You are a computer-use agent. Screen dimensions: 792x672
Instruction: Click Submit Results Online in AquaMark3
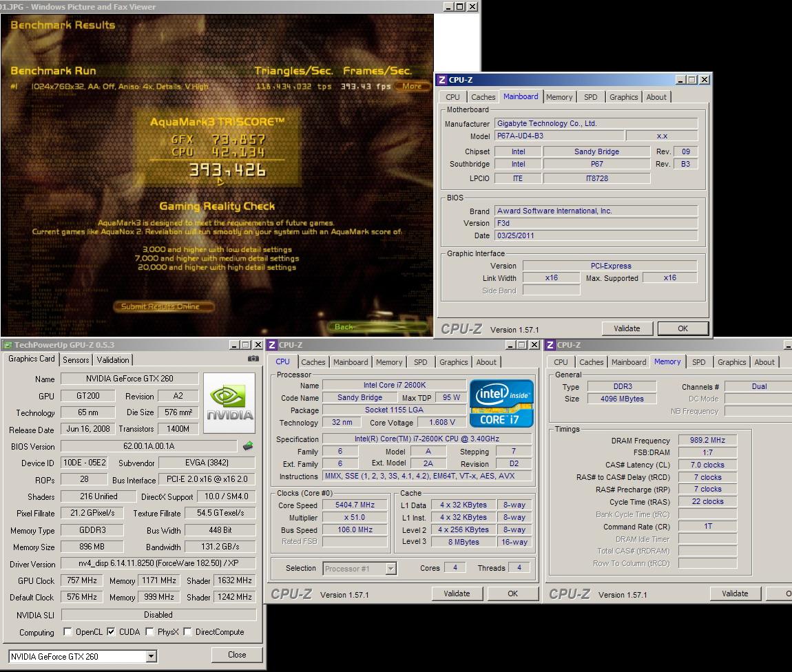[164, 306]
